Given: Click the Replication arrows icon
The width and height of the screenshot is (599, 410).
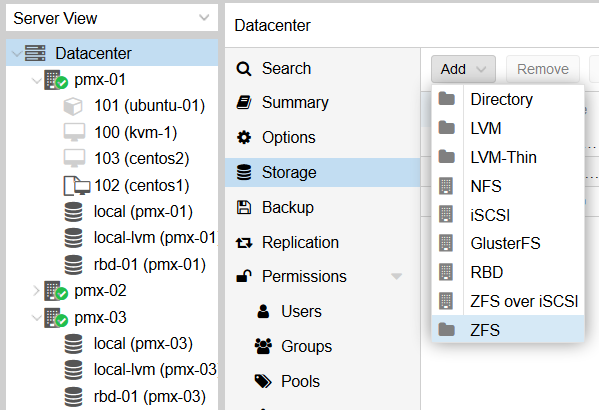Looking at the screenshot, I should click(244, 243).
